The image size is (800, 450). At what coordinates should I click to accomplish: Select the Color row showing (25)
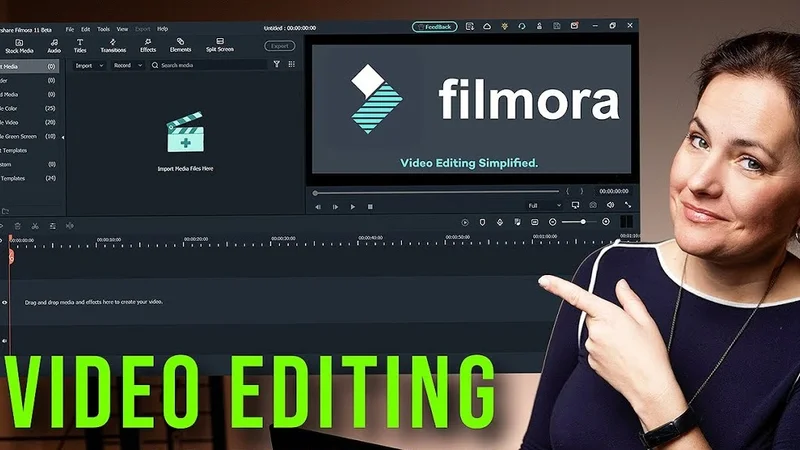[x=28, y=108]
